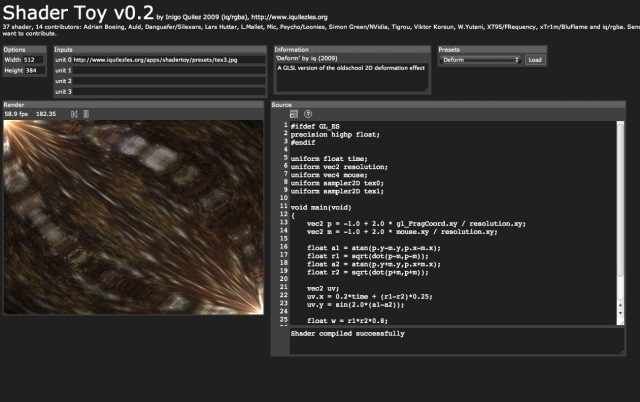Viewport: 640px width, 402px height.
Task: Open the Presets dropdown showing Deform
Action: coord(480,60)
